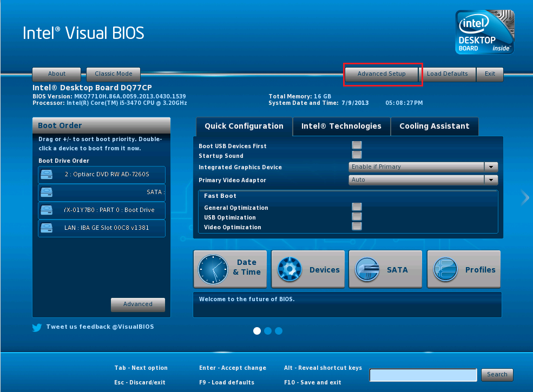Click Fast Boot section heading
The image size is (533, 392).
[220, 196]
